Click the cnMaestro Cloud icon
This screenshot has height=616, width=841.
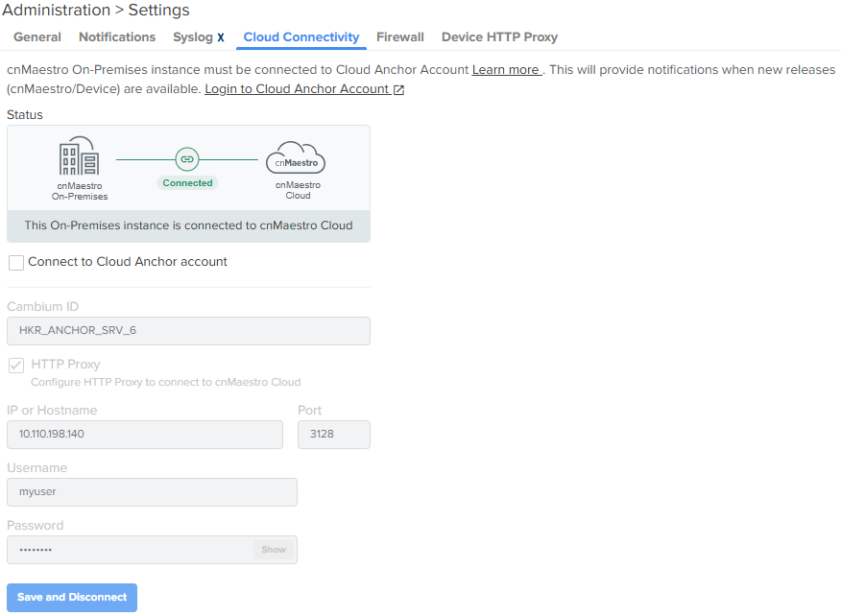click(x=296, y=157)
